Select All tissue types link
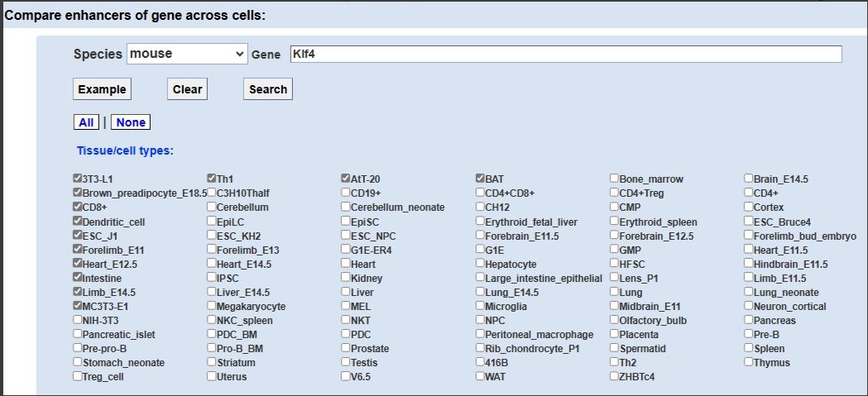 pyautogui.click(x=86, y=122)
